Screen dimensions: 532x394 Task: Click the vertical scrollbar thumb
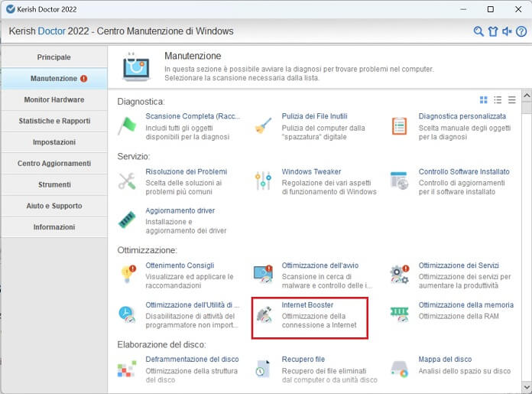[x=527, y=108]
